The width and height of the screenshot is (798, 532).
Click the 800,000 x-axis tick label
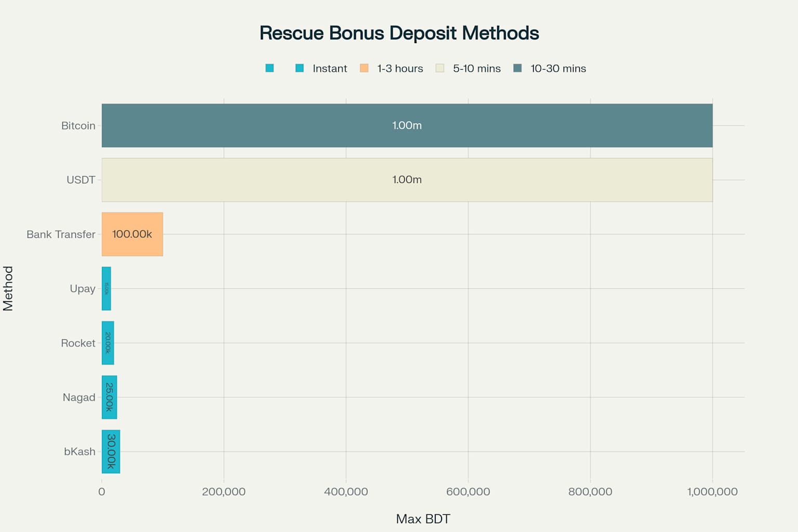click(x=590, y=491)
